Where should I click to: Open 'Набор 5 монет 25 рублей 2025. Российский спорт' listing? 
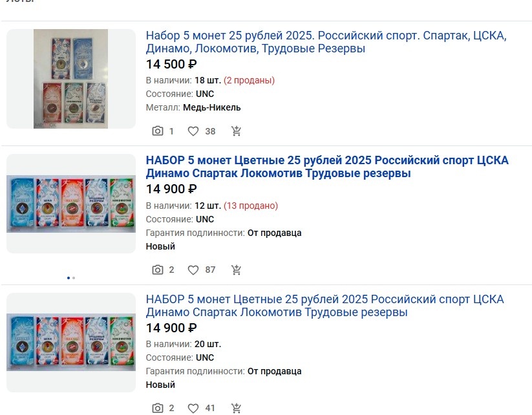326,42
